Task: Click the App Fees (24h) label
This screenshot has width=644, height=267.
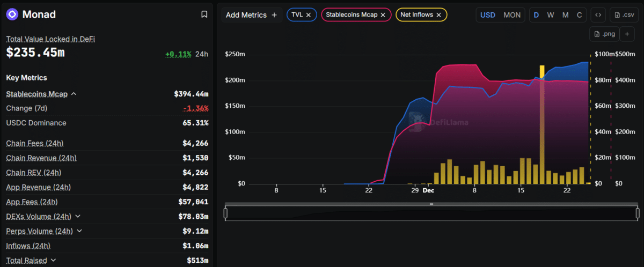Action: (x=32, y=202)
